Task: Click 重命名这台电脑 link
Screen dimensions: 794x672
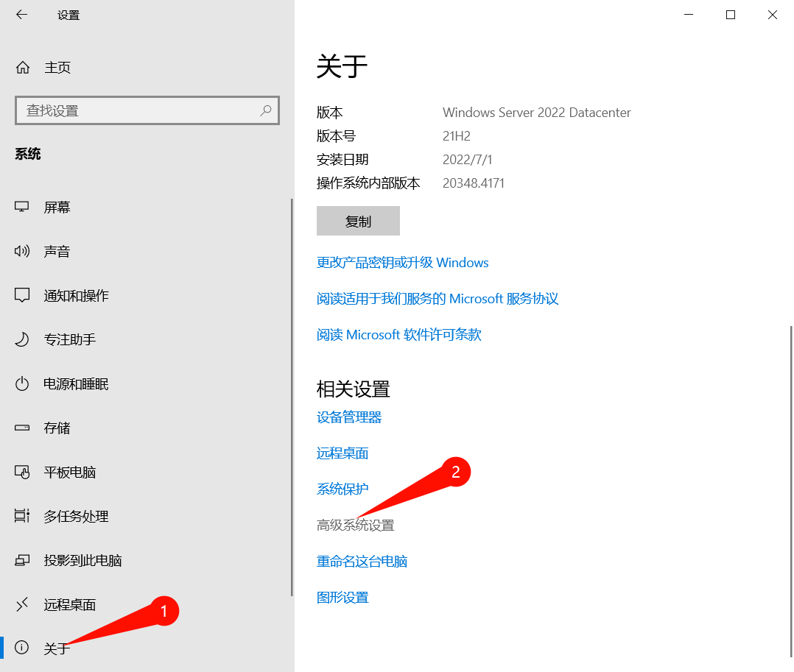Action: tap(362, 561)
